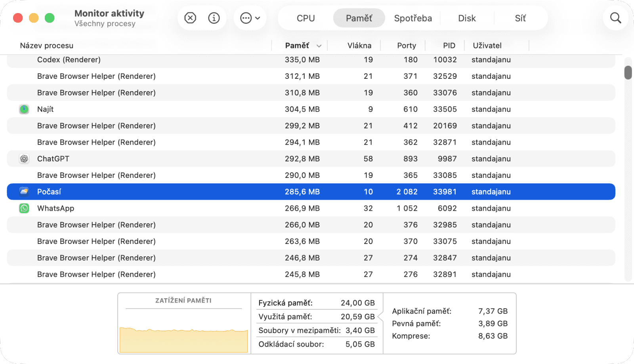
Task: Click the highlighted Počasí process name
Action: [49, 192]
